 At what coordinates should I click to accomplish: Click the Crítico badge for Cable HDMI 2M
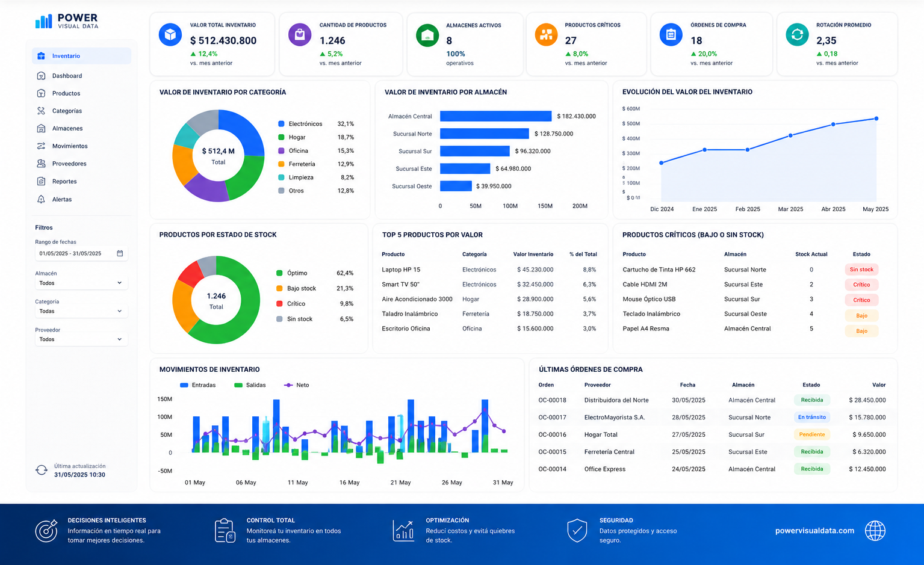click(861, 285)
